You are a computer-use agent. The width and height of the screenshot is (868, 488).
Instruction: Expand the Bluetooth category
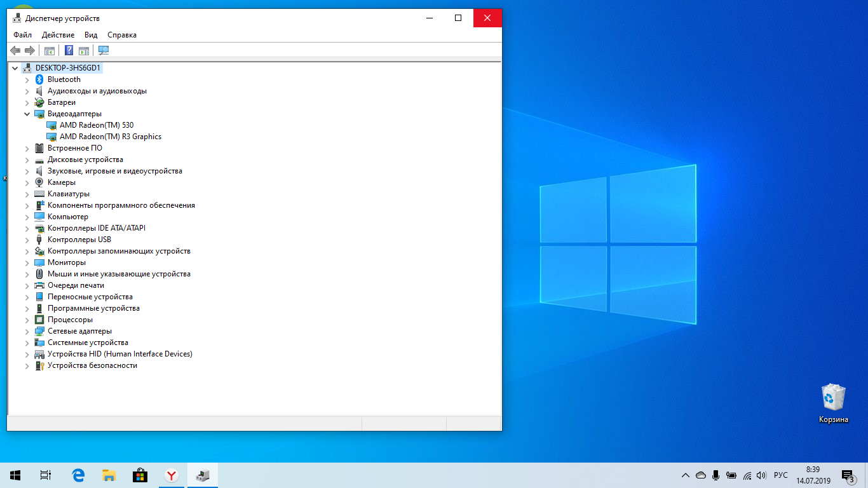click(x=27, y=79)
